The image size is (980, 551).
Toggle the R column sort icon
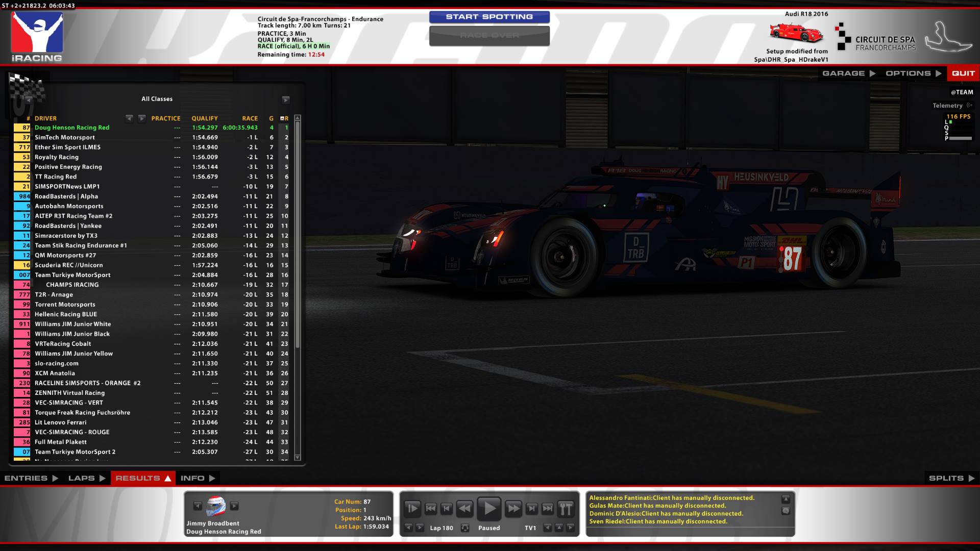282,118
